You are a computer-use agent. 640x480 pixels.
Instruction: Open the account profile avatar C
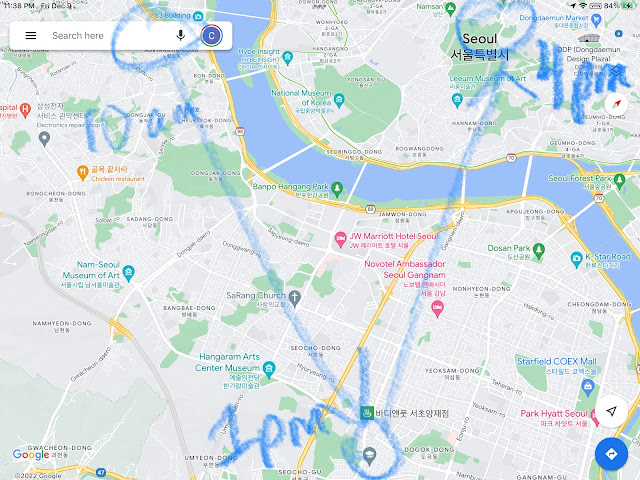[211, 36]
